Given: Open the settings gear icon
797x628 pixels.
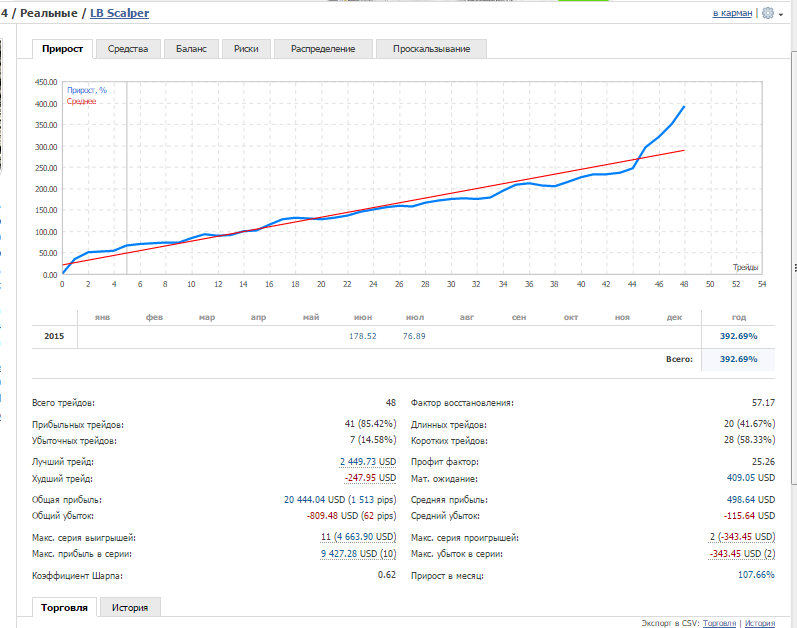Looking at the screenshot, I should pos(768,13).
